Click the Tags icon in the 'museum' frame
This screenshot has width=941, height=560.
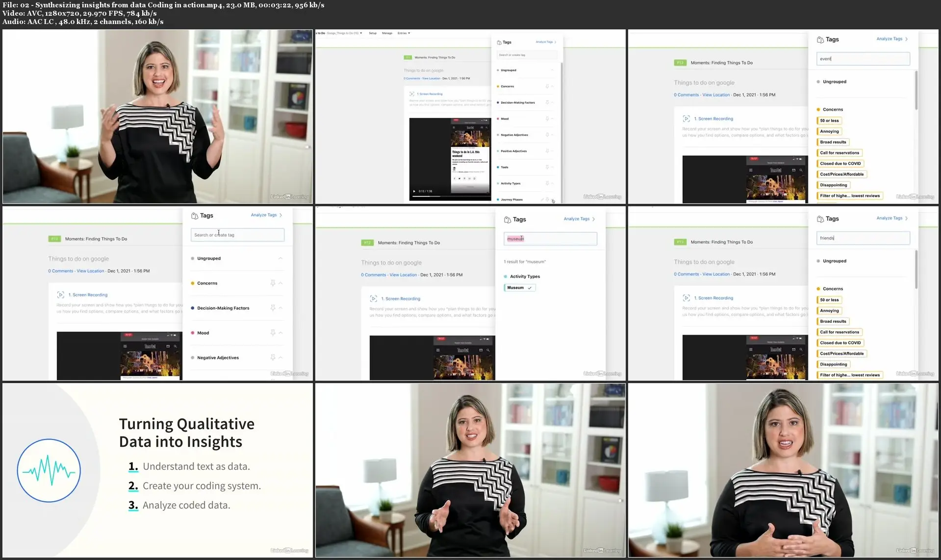pyautogui.click(x=507, y=219)
